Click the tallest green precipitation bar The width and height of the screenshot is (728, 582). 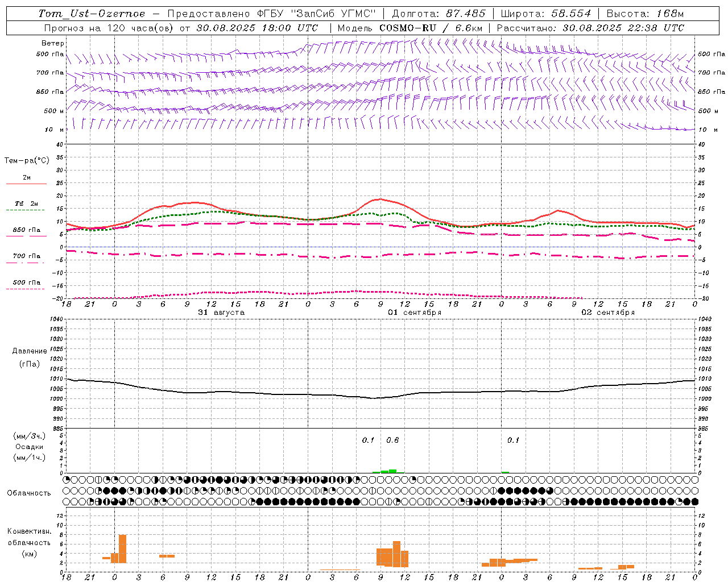[x=392, y=471]
